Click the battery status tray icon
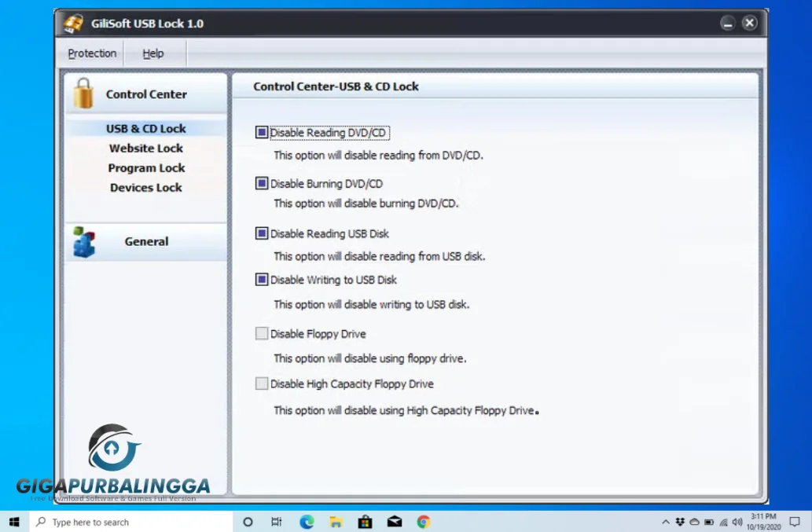The width and height of the screenshot is (812, 532). tap(709, 522)
